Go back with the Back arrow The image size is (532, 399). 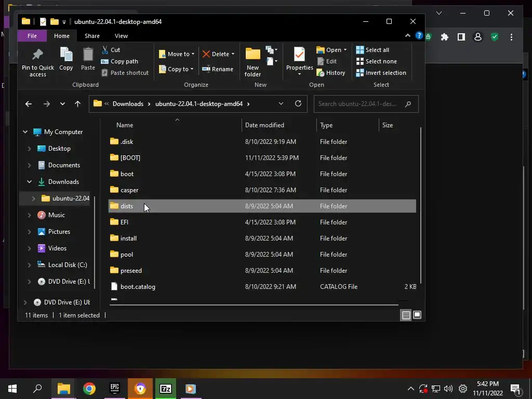29,104
